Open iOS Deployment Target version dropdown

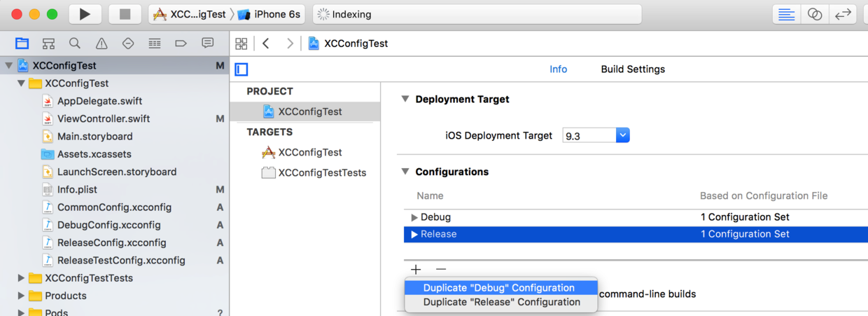tap(622, 135)
